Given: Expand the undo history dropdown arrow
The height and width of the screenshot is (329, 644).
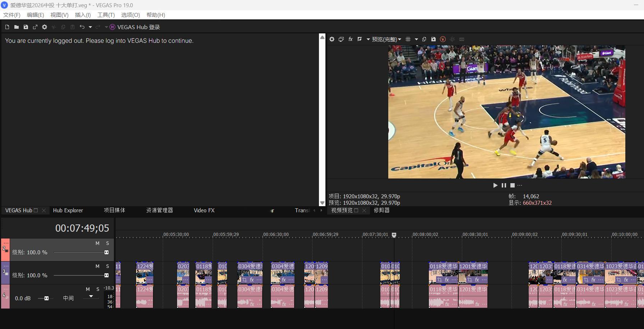Looking at the screenshot, I should [x=90, y=27].
